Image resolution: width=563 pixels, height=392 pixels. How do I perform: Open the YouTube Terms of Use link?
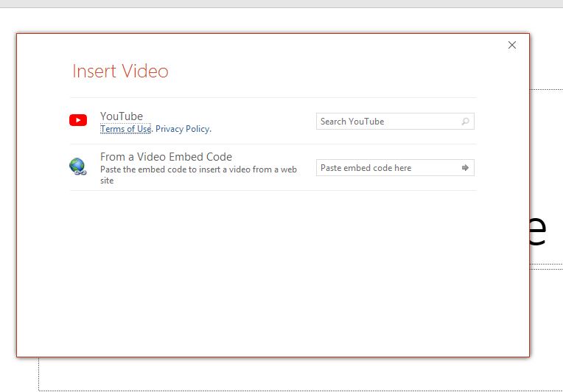click(125, 128)
